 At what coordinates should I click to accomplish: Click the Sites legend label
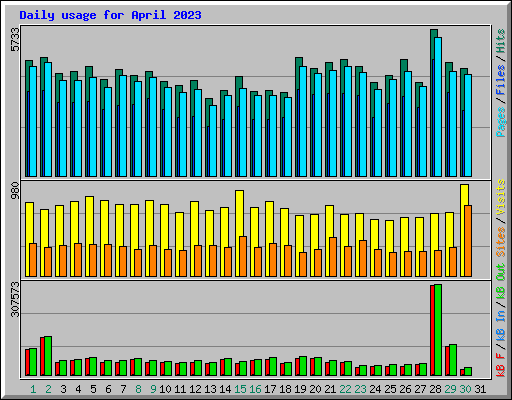(501, 242)
